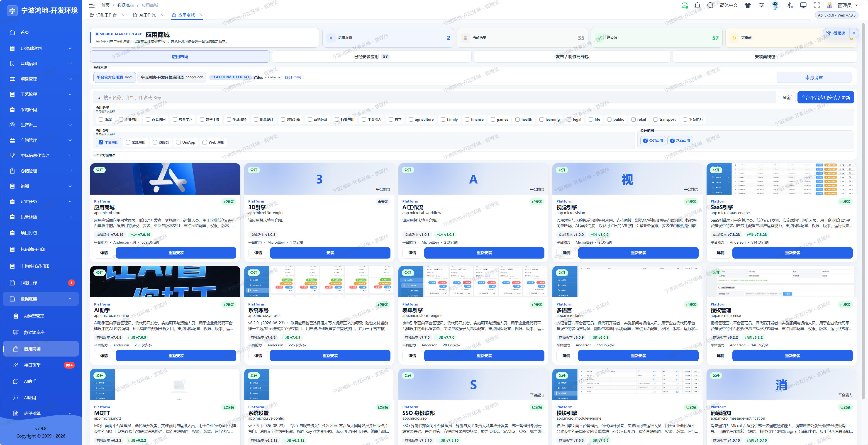This screenshot has width=868, height=445.
Task: Select the 宁波鸿地-开发环境应用源 source
Action: click(171, 77)
